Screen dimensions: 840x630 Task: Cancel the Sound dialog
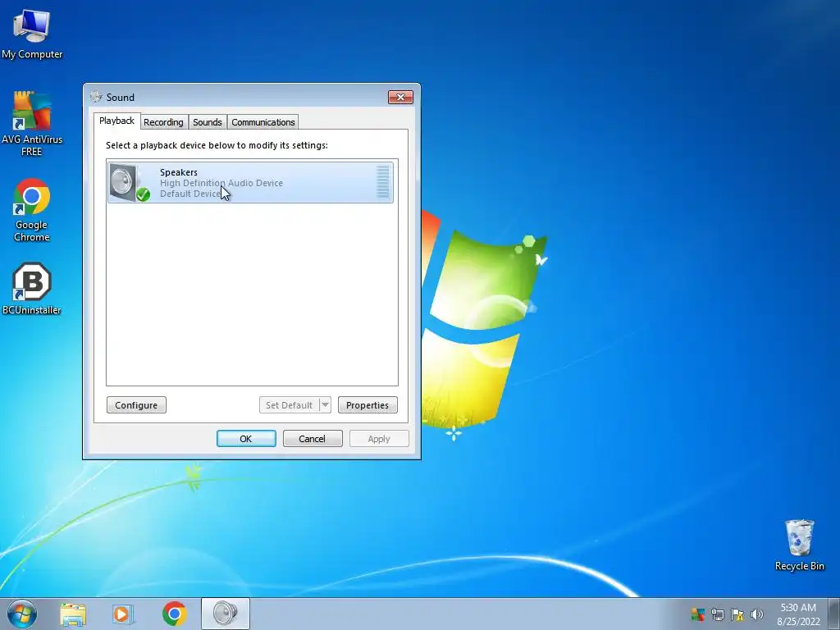(313, 439)
